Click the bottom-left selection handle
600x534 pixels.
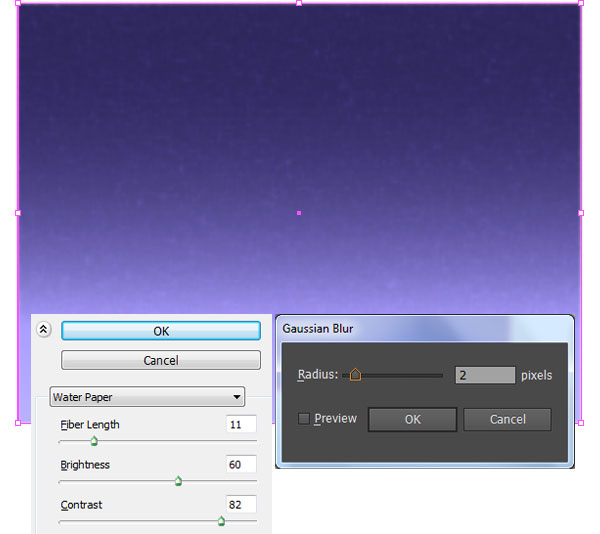18,423
